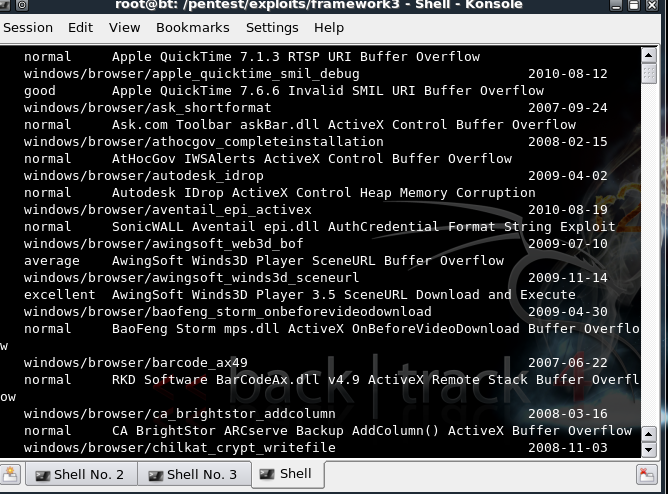Select the active Shell tab
The width and height of the screenshot is (668, 494).
pos(288,474)
